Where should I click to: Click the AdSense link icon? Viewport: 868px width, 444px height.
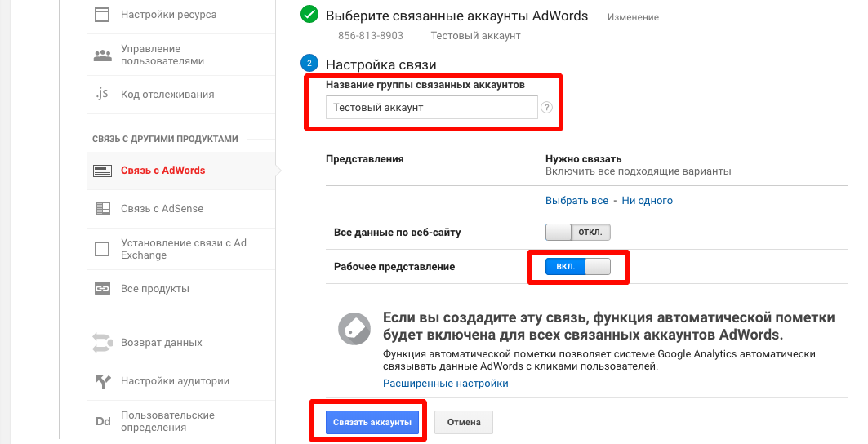pyautogui.click(x=102, y=209)
